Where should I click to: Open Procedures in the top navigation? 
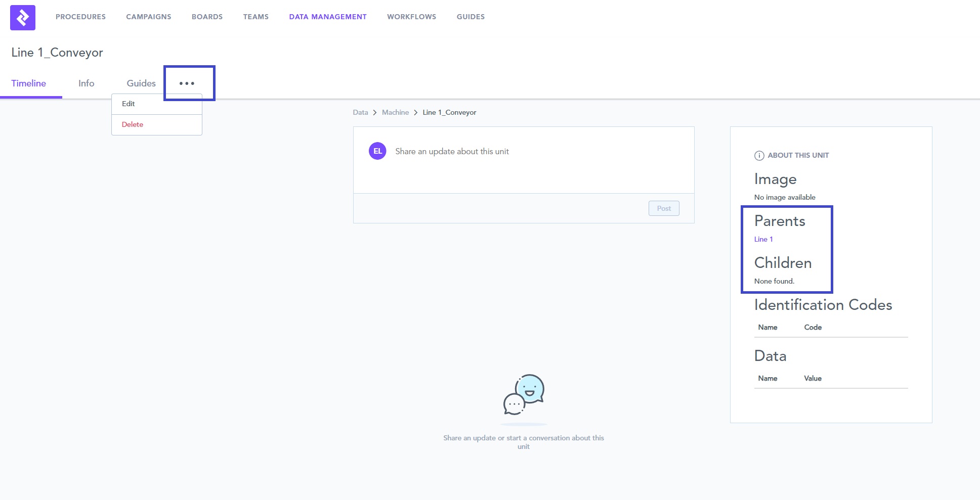(80, 17)
